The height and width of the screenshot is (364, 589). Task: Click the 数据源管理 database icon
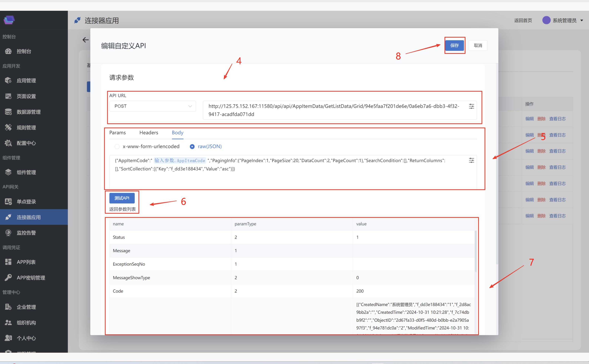pyautogui.click(x=8, y=112)
